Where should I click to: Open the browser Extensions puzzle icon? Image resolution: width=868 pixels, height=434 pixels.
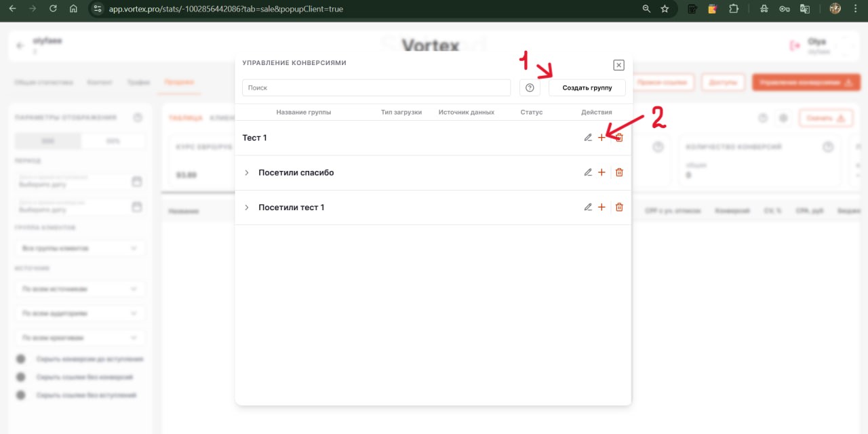click(734, 9)
